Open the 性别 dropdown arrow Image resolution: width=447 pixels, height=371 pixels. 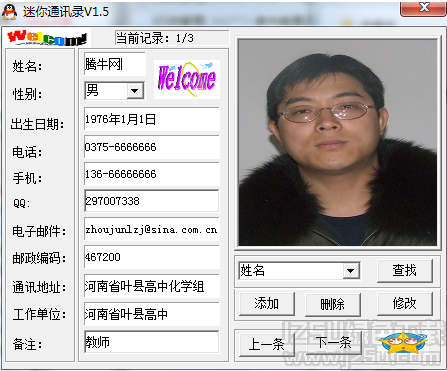135,90
